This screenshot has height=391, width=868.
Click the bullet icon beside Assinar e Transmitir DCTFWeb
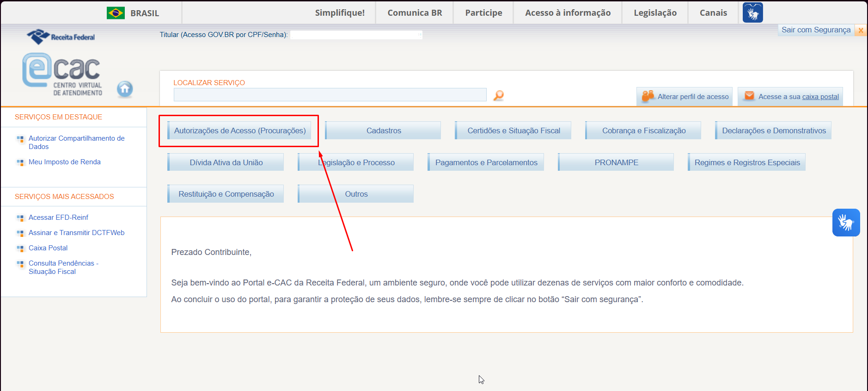click(x=20, y=233)
